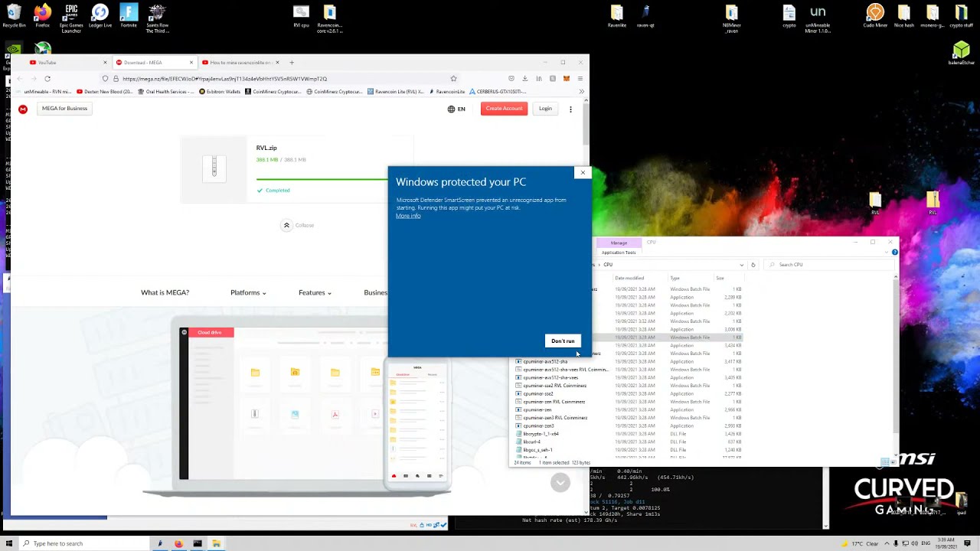Open the Cudo Miner desktop icon
The image size is (980, 551).
pos(875,17)
